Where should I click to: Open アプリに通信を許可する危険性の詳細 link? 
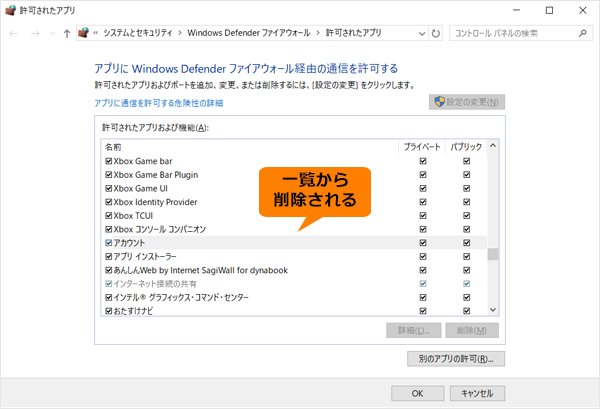(x=159, y=103)
